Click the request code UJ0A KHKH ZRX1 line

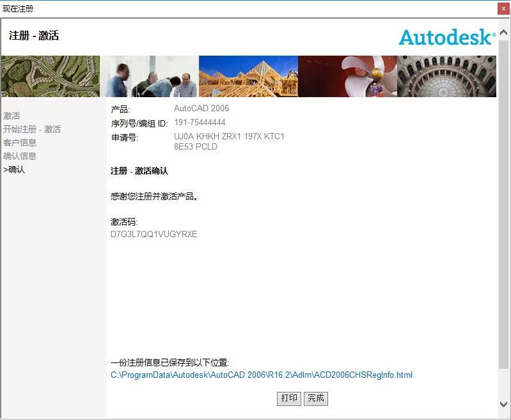[229, 136]
